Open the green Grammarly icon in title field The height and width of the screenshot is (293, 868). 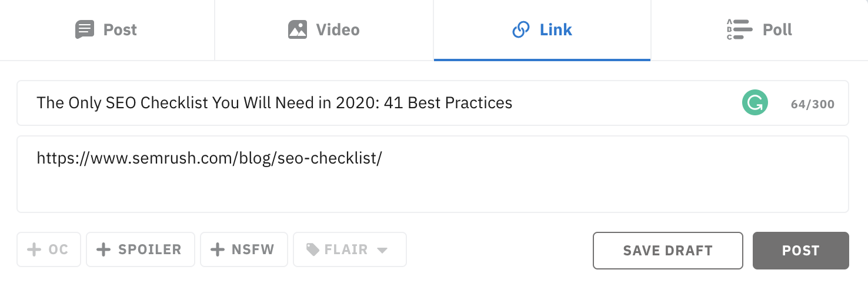pos(755,104)
